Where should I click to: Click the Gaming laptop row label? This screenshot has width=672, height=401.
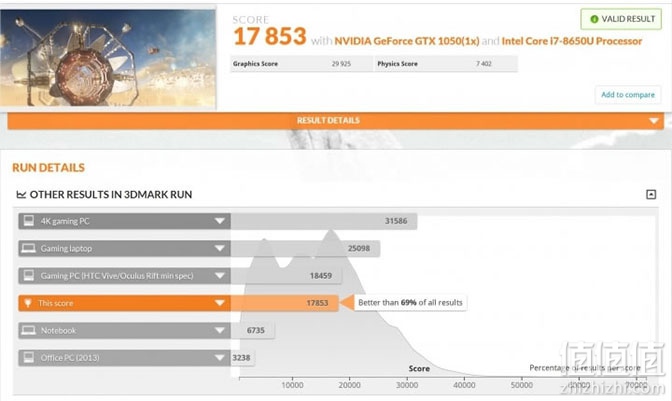click(x=66, y=248)
